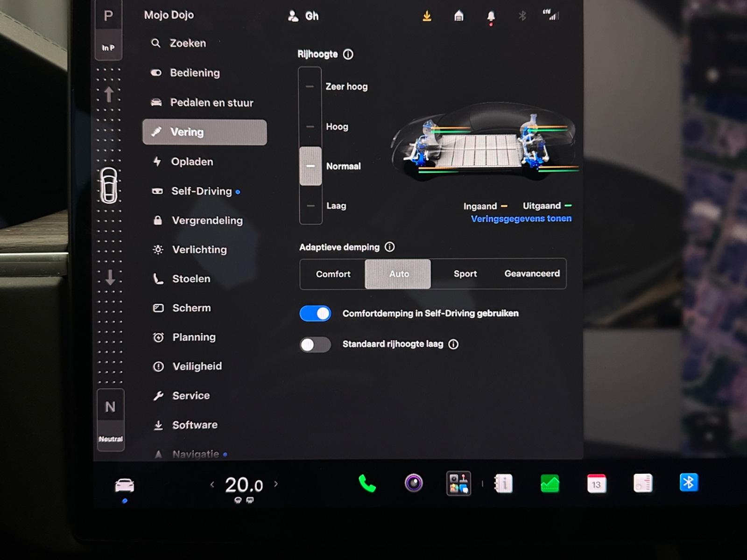Open info icon next to Rijhoogte
Screen dimensions: 747x560
coord(348,54)
